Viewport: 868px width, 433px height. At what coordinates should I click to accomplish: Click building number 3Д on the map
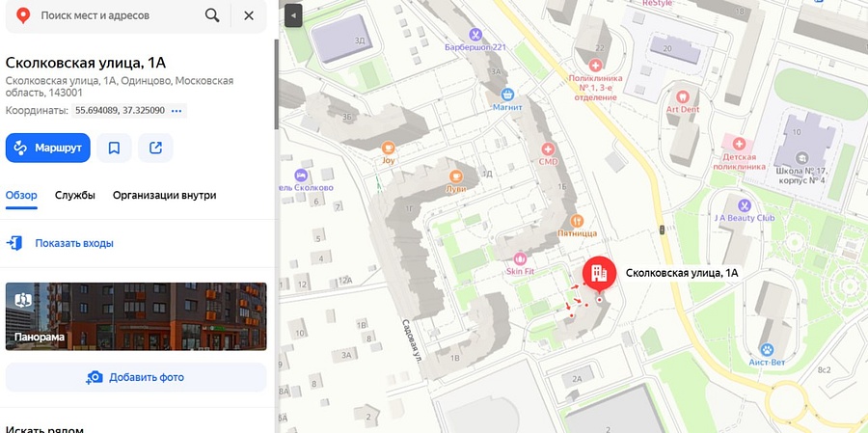click(360, 40)
